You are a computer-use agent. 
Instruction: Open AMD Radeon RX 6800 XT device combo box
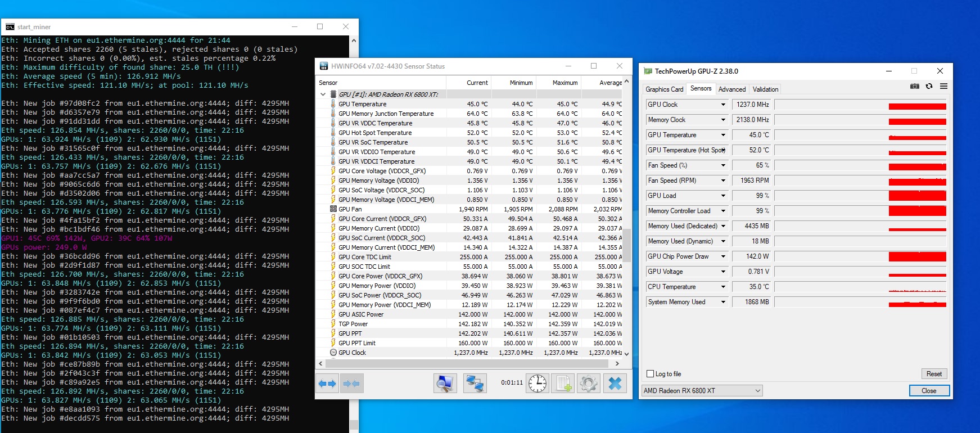click(x=702, y=391)
